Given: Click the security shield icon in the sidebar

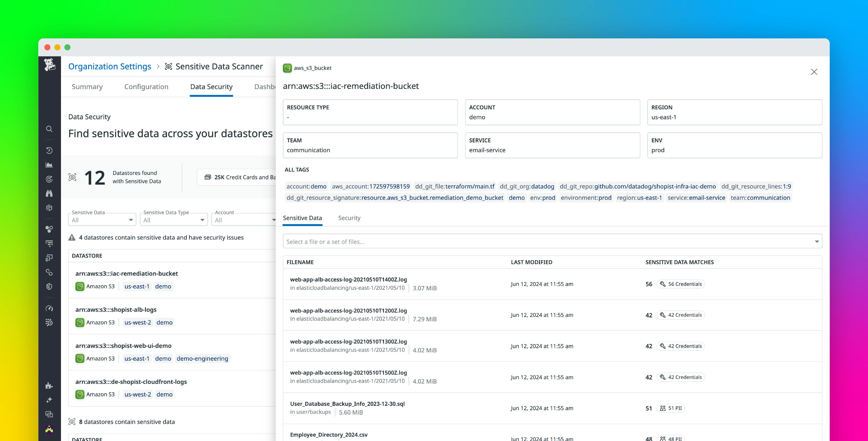Looking at the screenshot, I should [x=49, y=286].
